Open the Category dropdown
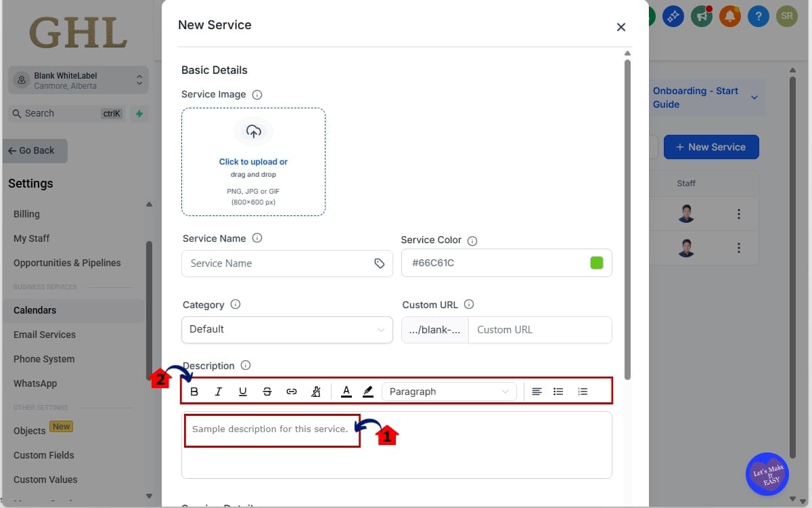 [x=286, y=330]
